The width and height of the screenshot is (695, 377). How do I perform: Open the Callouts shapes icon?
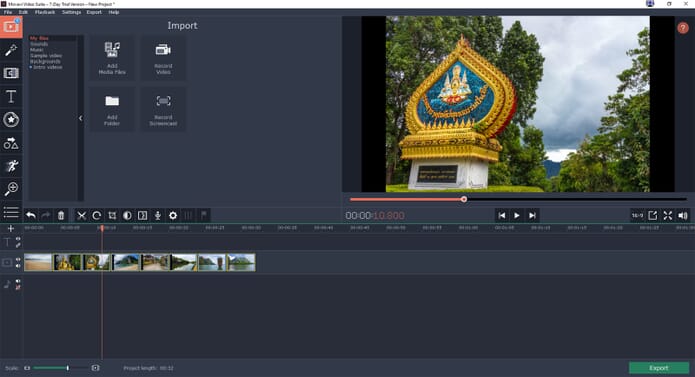[11, 143]
